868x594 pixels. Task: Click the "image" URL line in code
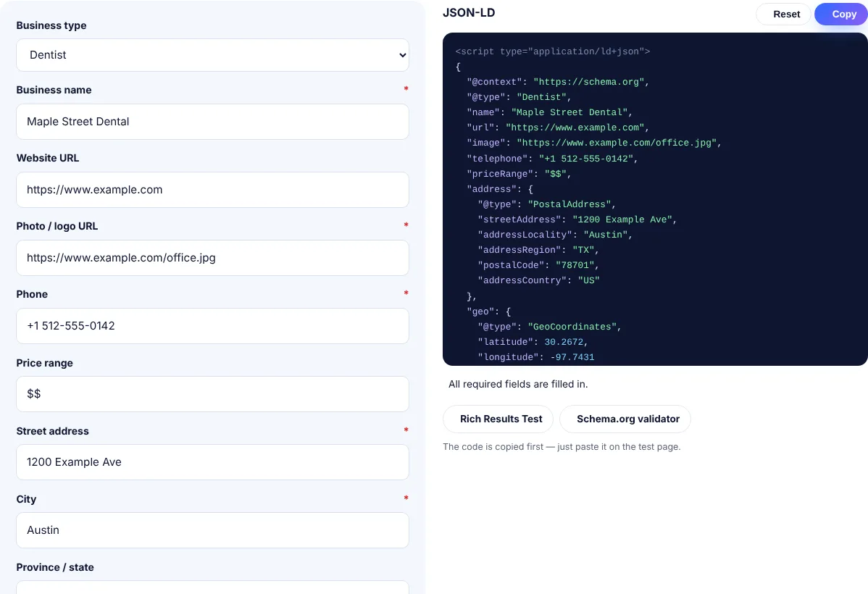click(x=594, y=143)
